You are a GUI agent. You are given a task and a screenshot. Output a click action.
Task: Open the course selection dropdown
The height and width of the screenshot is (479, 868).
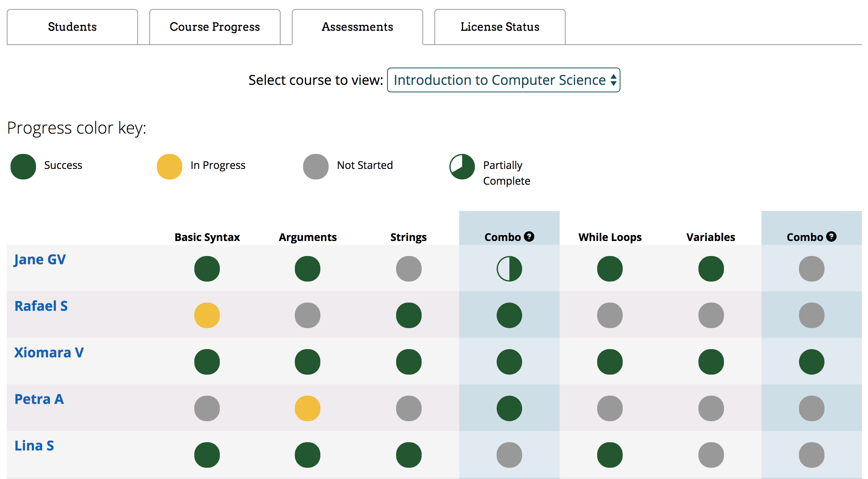click(503, 80)
